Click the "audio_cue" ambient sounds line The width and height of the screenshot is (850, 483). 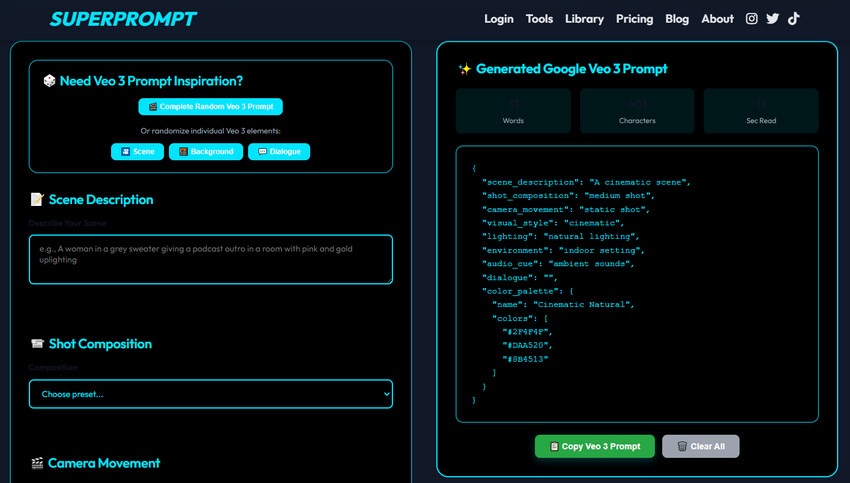tap(558, 264)
